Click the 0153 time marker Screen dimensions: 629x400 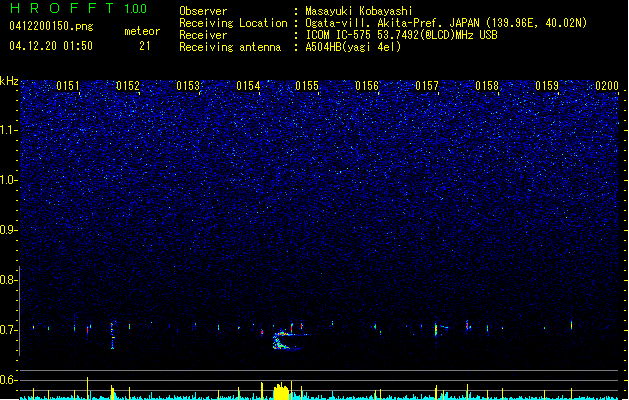tap(188, 86)
